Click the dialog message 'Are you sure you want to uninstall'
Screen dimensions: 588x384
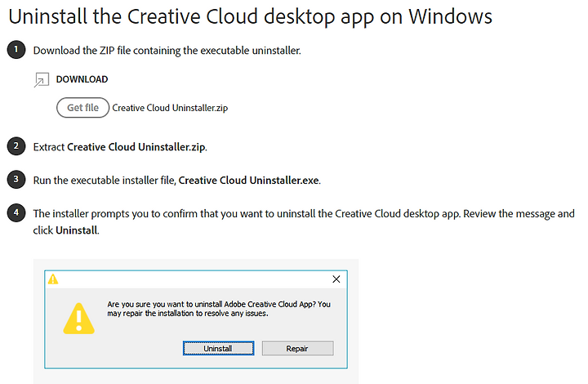tap(219, 309)
